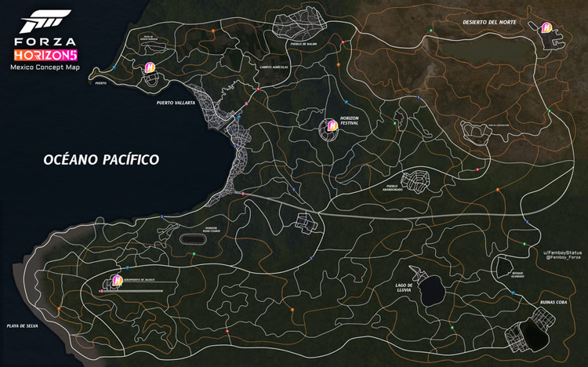This screenshot has width=588, height=367.
Task: Click the Puerto Vallarta label
Action: point(176,103)
